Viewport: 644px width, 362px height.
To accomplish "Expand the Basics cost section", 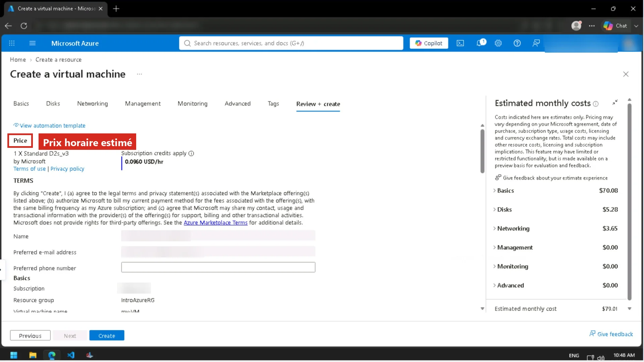I will pos(494,190).
